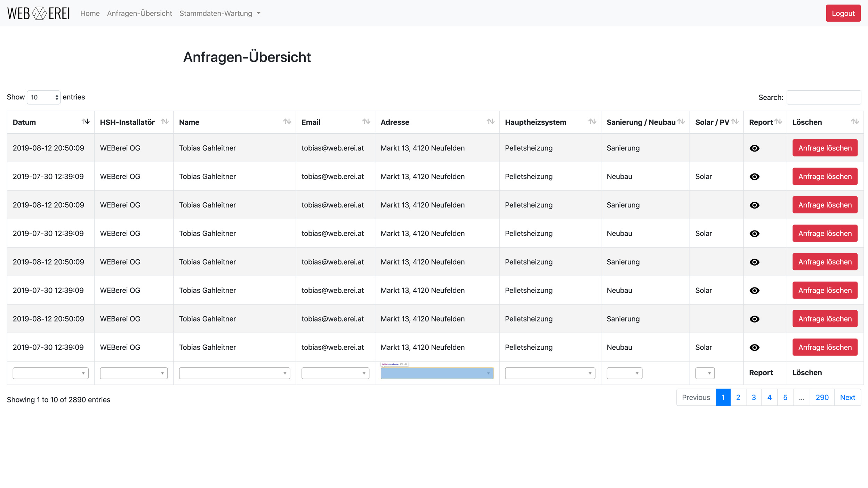868x488 pixels.
Task: Delete request in fifth table row
Action: tap(825, 262)
